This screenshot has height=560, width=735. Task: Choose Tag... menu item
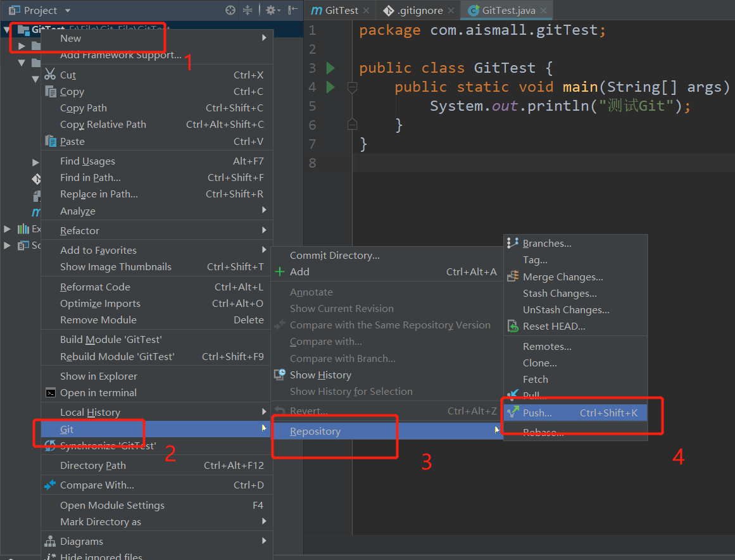[x=575, y=259]
